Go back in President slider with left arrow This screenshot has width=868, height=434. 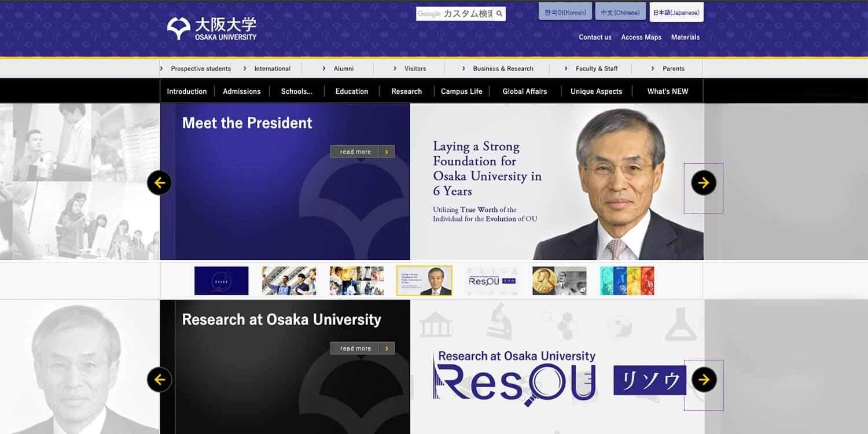click(159, 183)
